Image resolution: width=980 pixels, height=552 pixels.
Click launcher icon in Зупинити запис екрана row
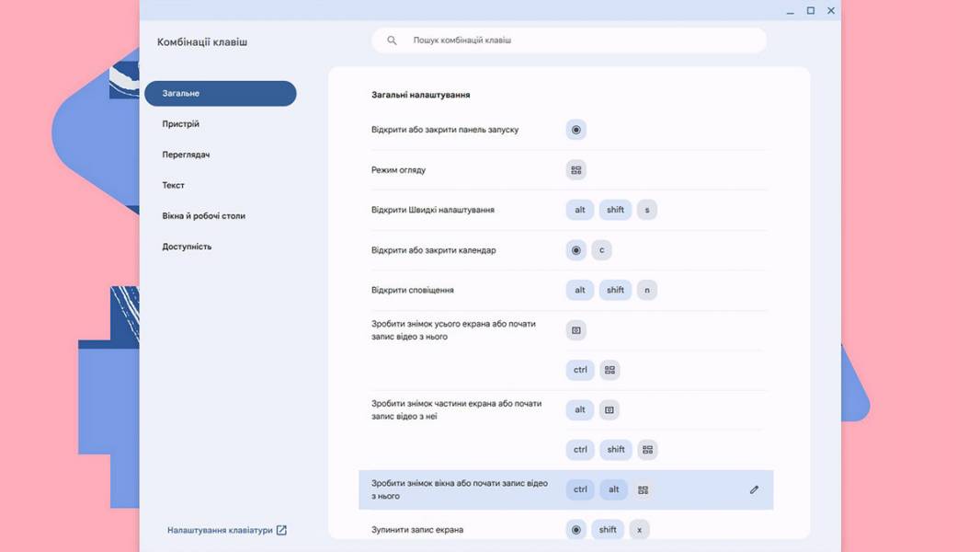(x=576, y=530)
